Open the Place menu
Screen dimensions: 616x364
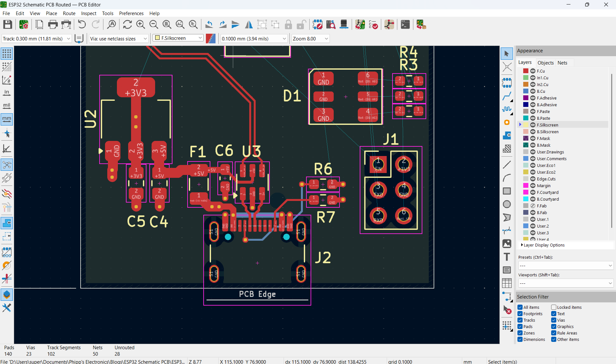pyautogui.click(x=51, y=13)
